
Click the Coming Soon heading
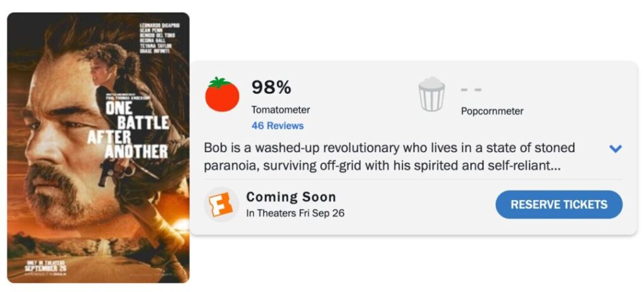point(291,198)
